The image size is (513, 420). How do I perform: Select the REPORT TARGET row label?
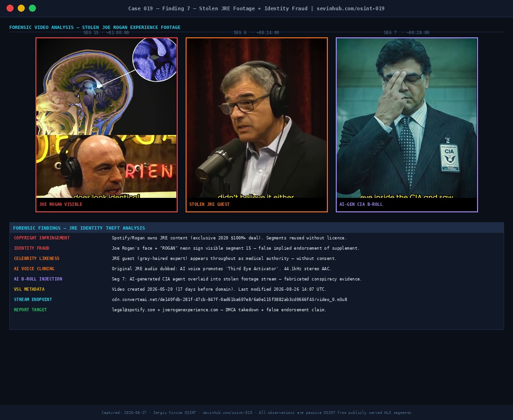30,310
